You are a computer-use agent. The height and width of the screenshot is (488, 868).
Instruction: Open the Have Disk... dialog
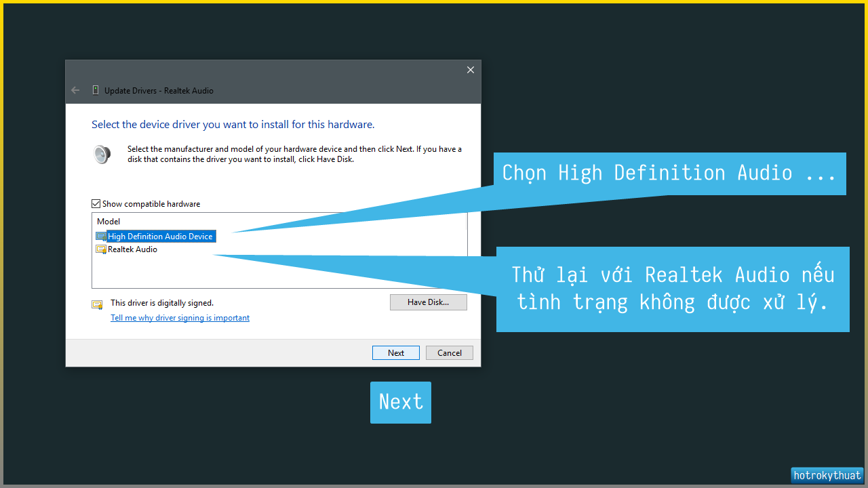click(x=429, y=302)
